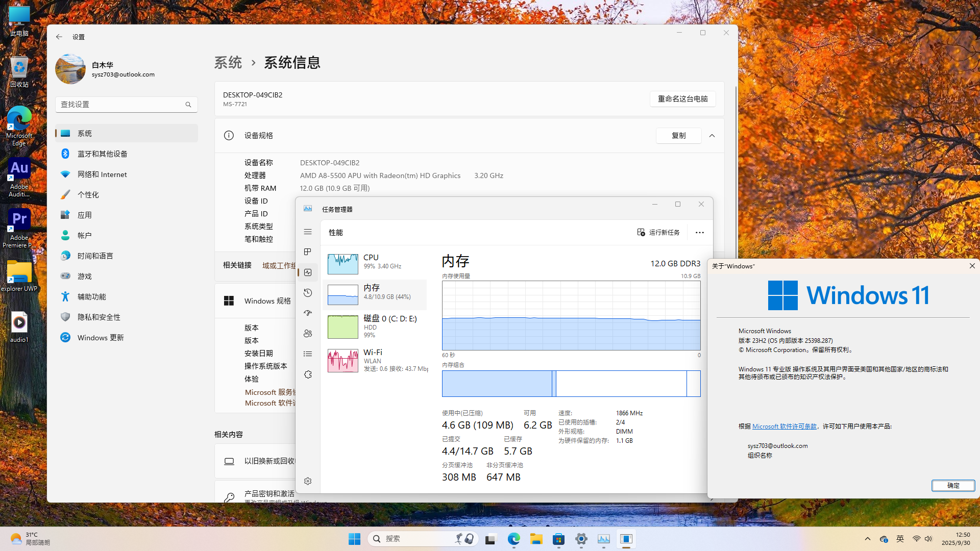Screen dimensions: 980x551
Task: Open Task Manager hamburger navigation menu
Action: pos(307,232)
